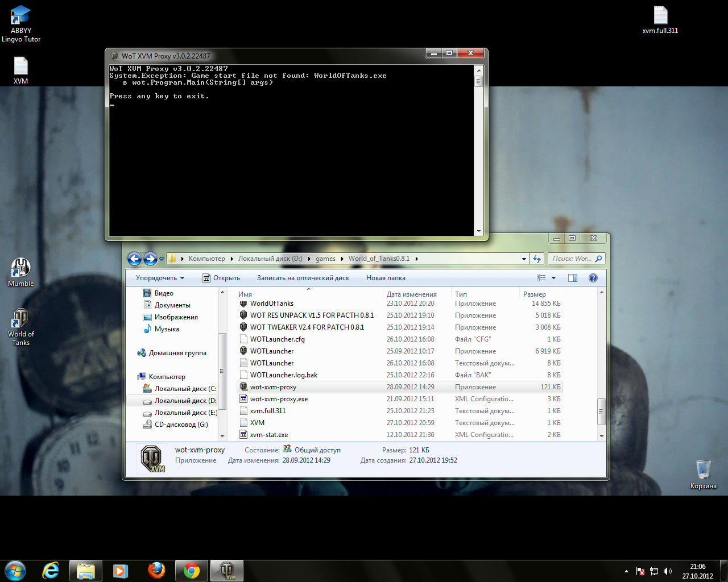Select Локальный диск (C:) in navigation pane
Viewport: 728px width, 582px height.
tap(179, 389)
